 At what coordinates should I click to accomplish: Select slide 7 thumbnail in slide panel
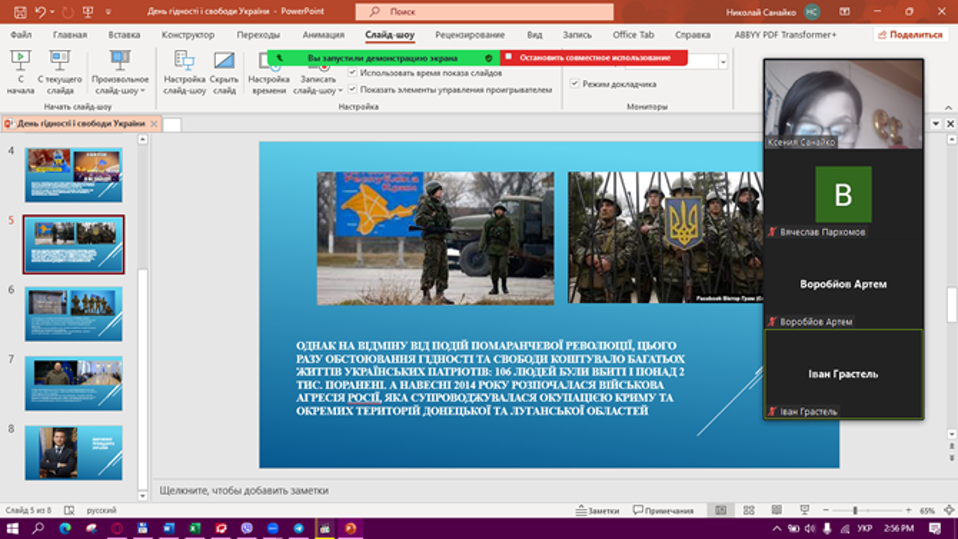tap(73, 383)
